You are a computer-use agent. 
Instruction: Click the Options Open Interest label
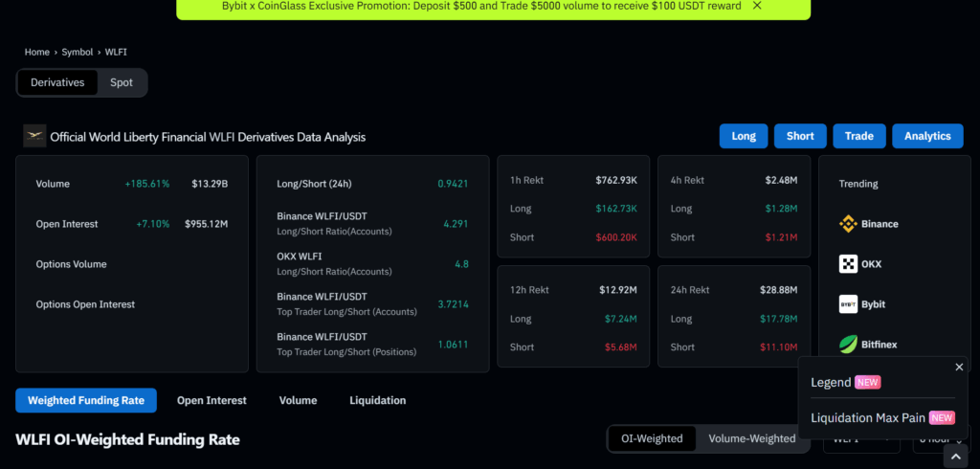(85, 304)
